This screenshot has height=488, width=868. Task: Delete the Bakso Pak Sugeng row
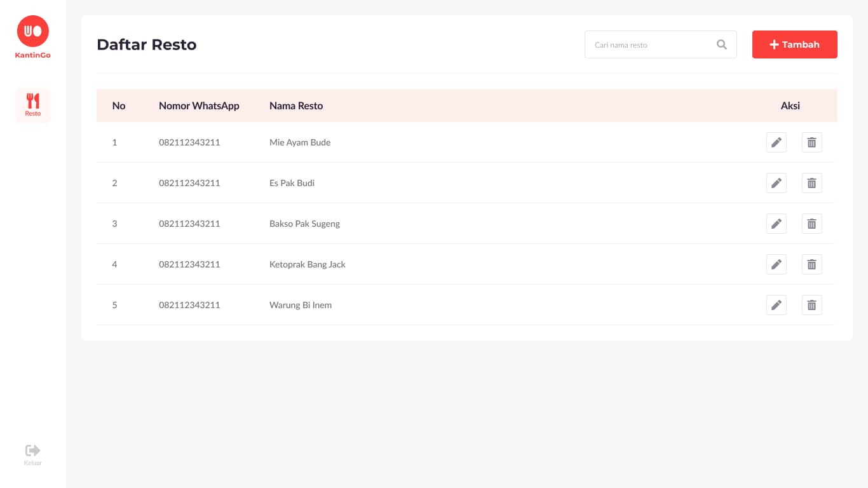point(812,224)
